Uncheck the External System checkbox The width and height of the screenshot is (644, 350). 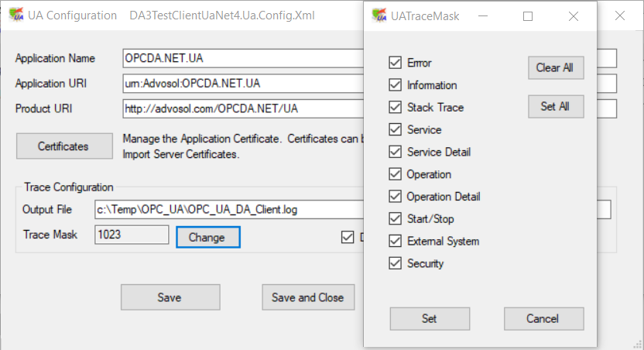[x=396, y=242]
